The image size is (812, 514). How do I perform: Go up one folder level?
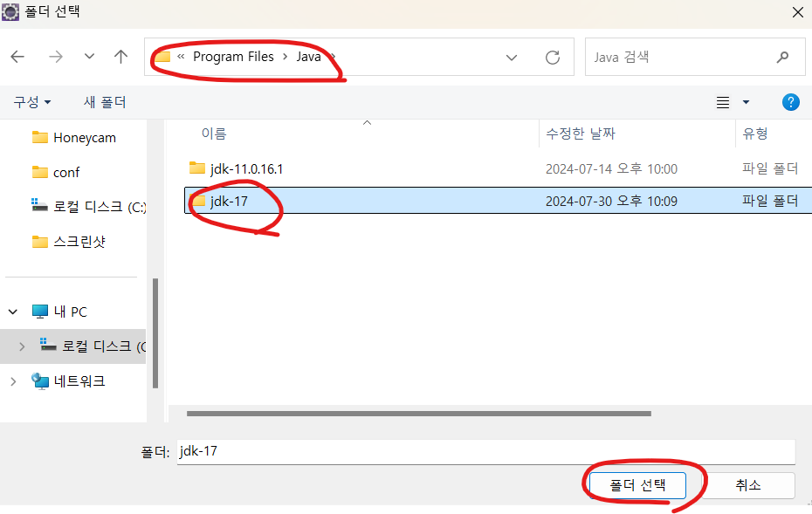(x=120, y=57)
